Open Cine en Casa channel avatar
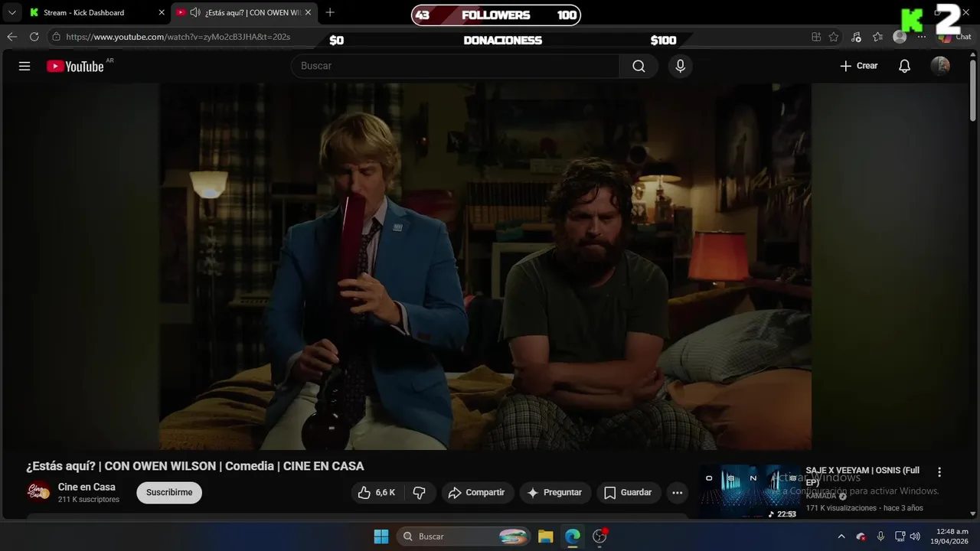Screen dimensions: 980x551 click(39, 492)
